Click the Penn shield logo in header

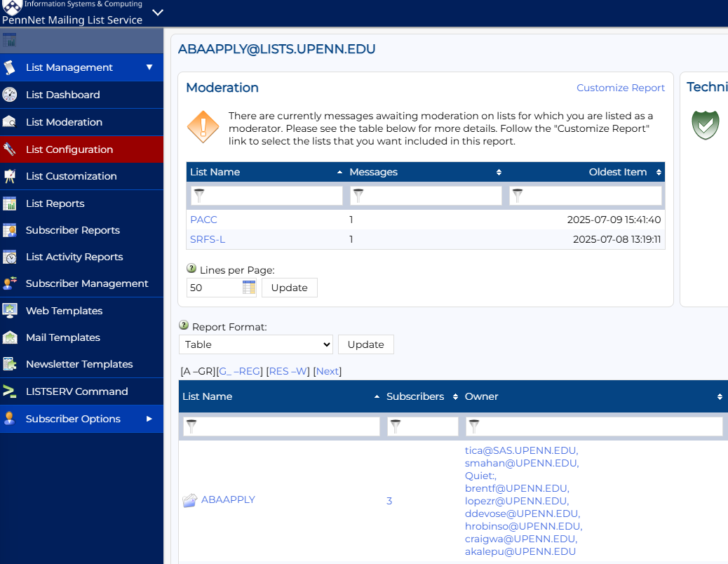[x=12, y=6]
